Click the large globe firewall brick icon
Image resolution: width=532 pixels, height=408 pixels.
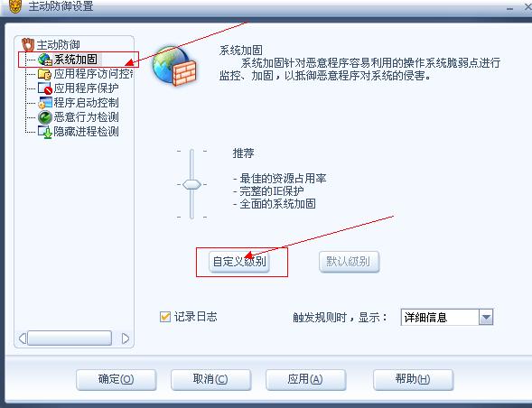pos(174,66)
